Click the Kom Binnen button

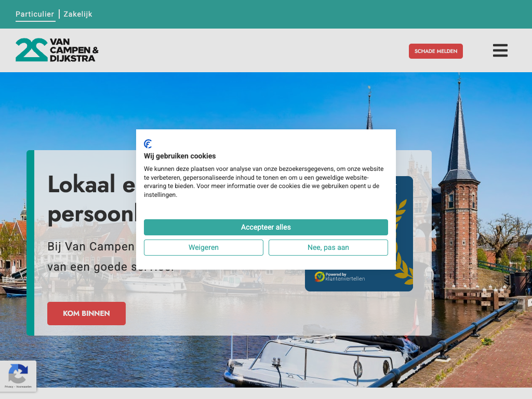(x=87, y=313)
